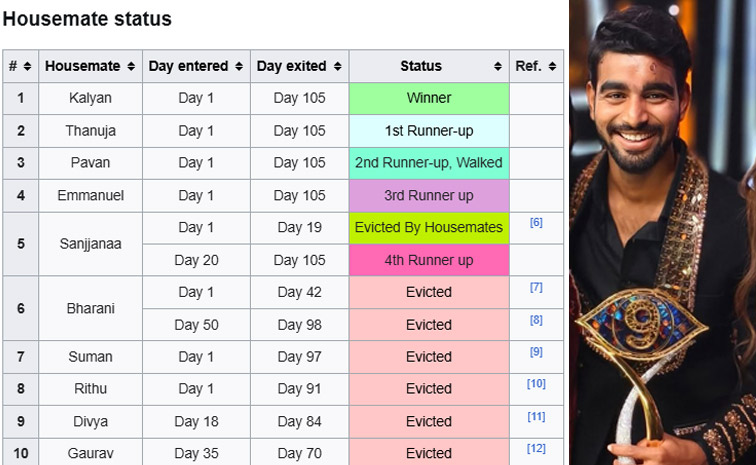Click the Kalyan housemate name cell
The image size is (756, 465).
pos(90,98)
